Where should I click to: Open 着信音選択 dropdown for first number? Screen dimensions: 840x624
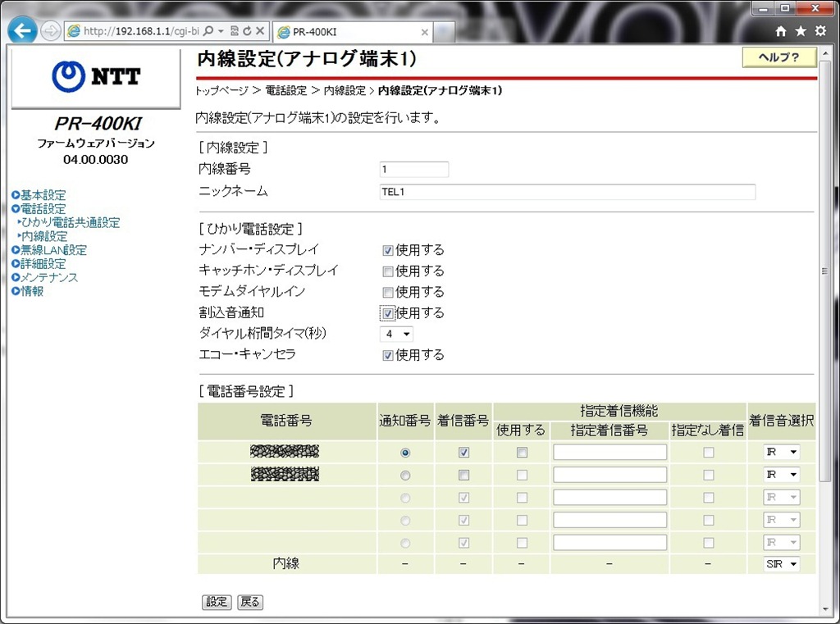click(x=781, y=452)
